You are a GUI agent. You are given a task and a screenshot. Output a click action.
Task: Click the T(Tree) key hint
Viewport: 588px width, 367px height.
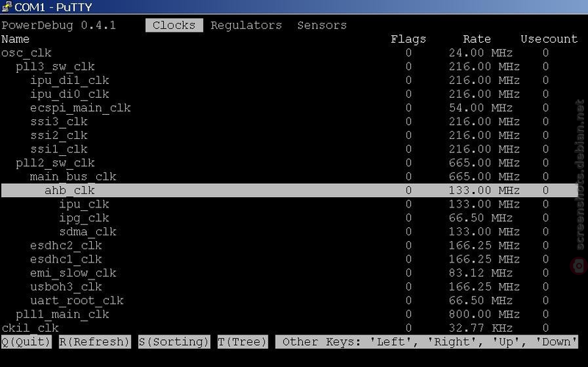pos(243,342)
